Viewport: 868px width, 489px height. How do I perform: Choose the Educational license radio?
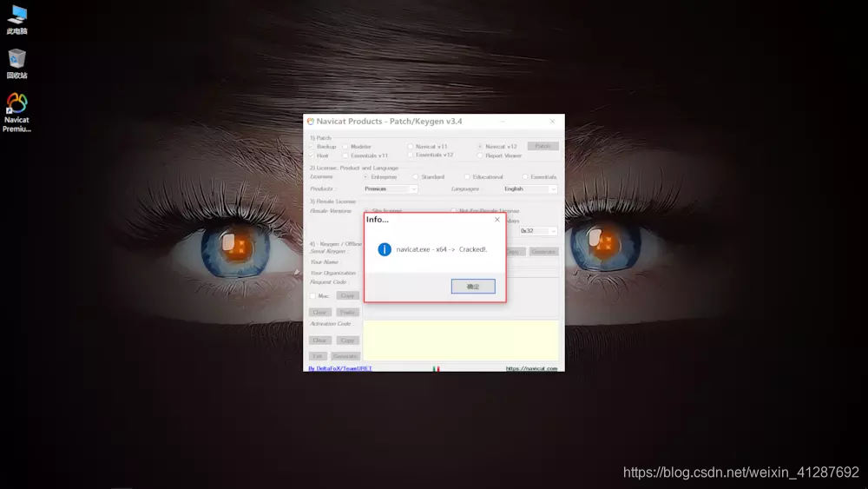pos(467,176)
